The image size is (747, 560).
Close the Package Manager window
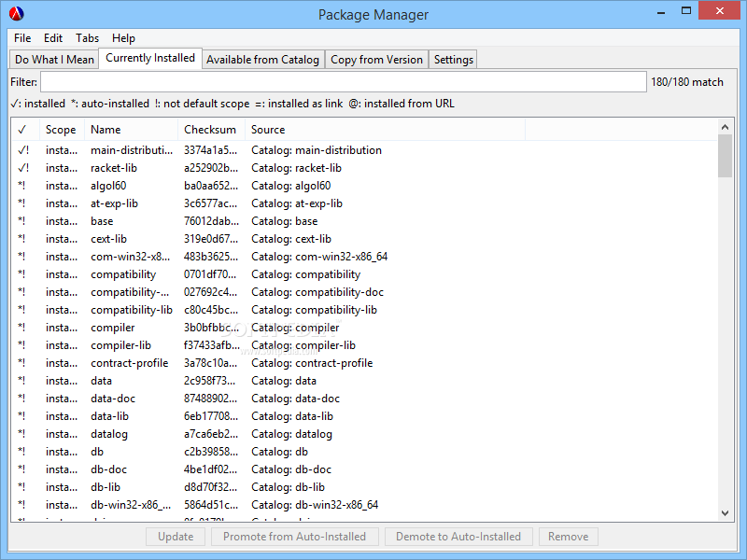[x=719, y=10]
